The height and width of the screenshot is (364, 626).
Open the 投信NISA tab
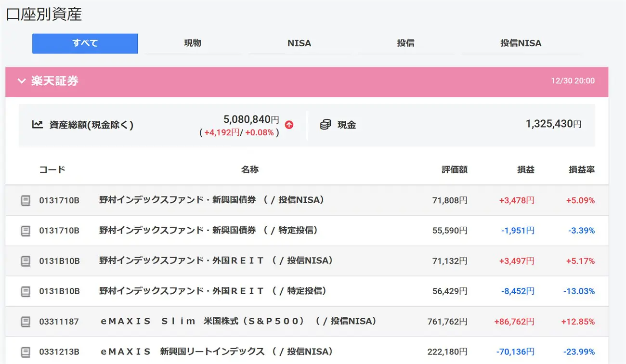point(521,43)
